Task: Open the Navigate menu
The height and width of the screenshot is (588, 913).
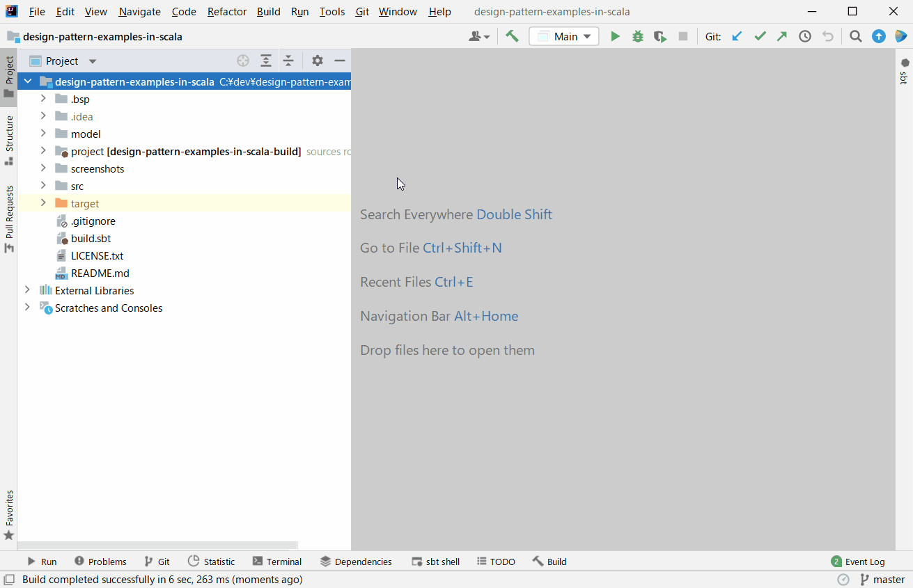Action: [139, 12]
